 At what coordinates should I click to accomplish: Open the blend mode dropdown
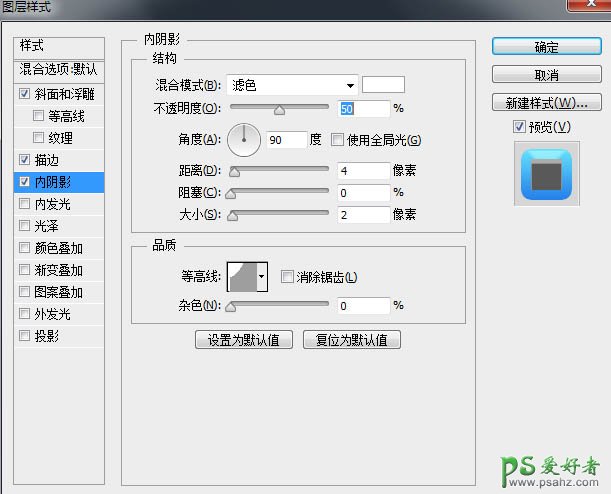tap(291, 86)
